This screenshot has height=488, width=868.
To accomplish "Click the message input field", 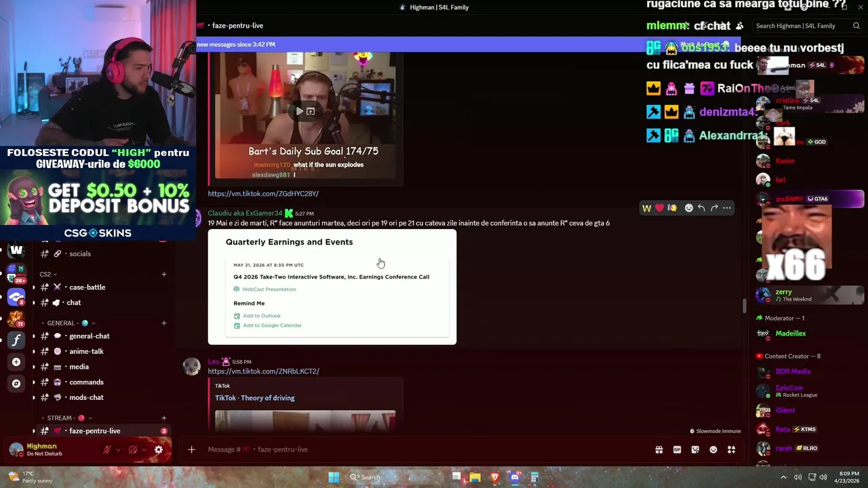I will 427,449.
